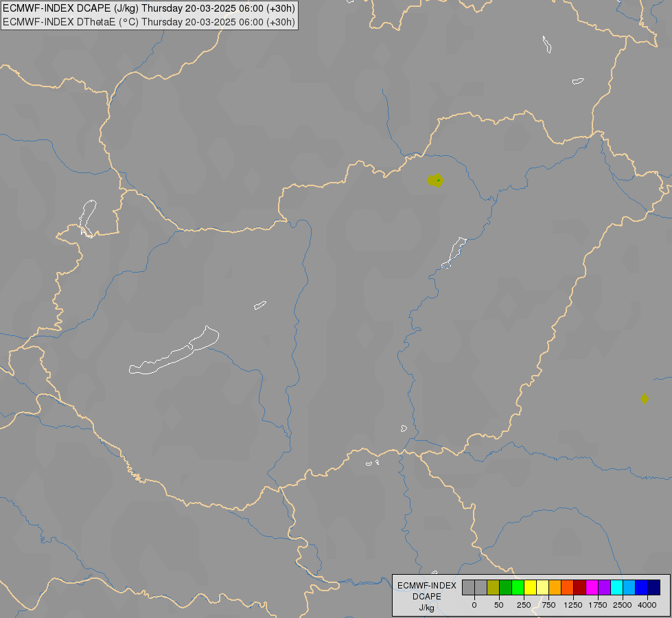Screen dimensions: 672x618
Task: Click the magenta legend swatch
Action: coord(592,588)
